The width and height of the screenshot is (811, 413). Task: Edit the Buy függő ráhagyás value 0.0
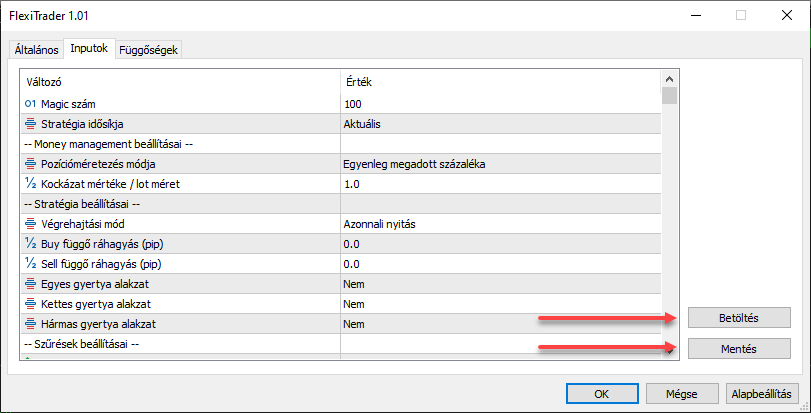click(x=500, y=244)
